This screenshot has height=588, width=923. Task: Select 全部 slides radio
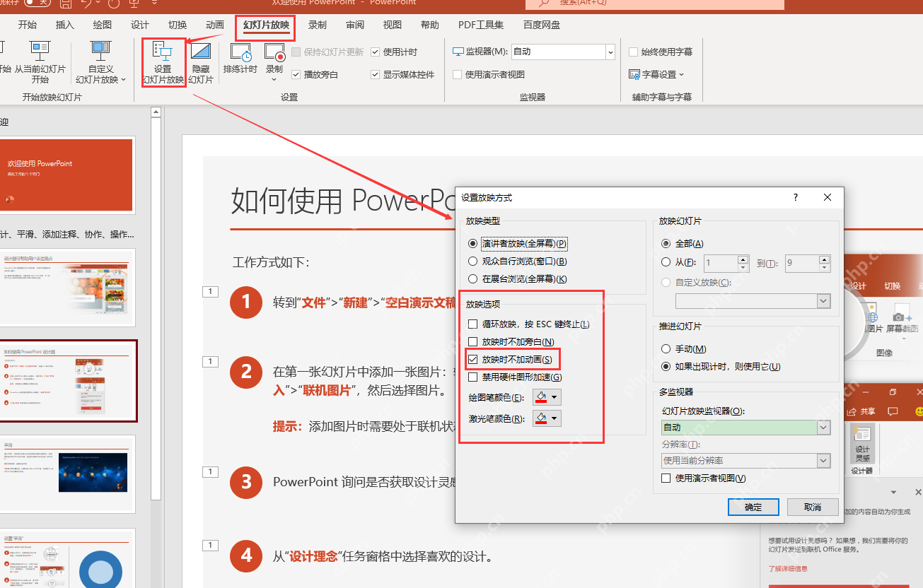(666, 243)
